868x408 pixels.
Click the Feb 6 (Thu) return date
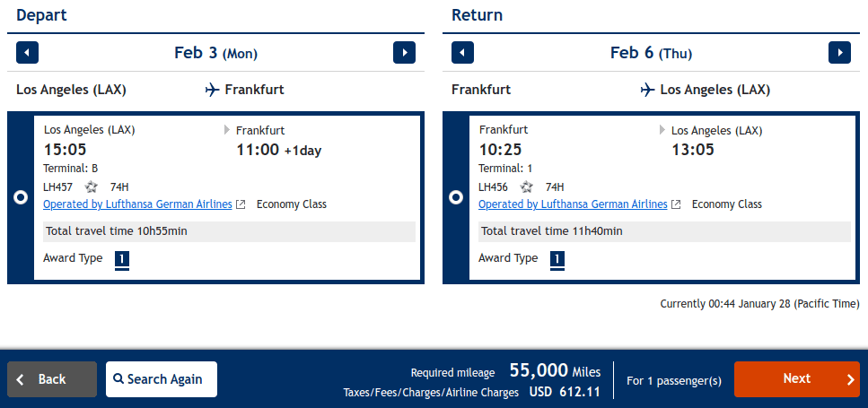[x=651, y=53]
